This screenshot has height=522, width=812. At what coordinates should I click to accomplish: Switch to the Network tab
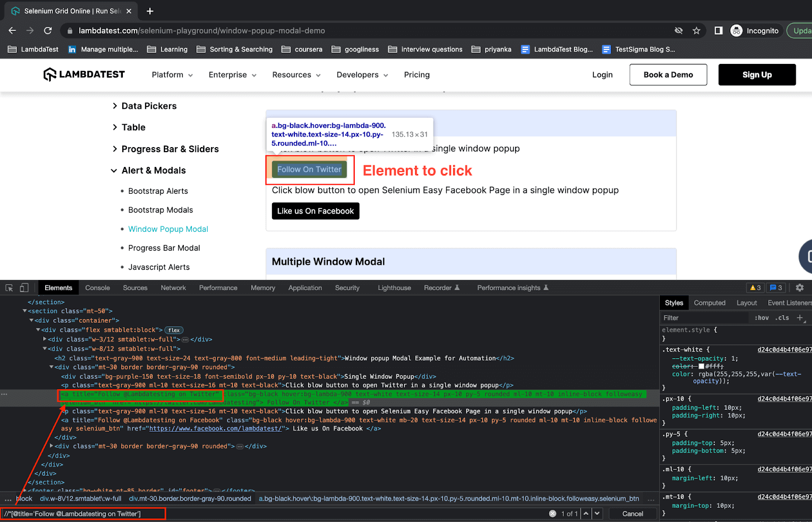173,288
